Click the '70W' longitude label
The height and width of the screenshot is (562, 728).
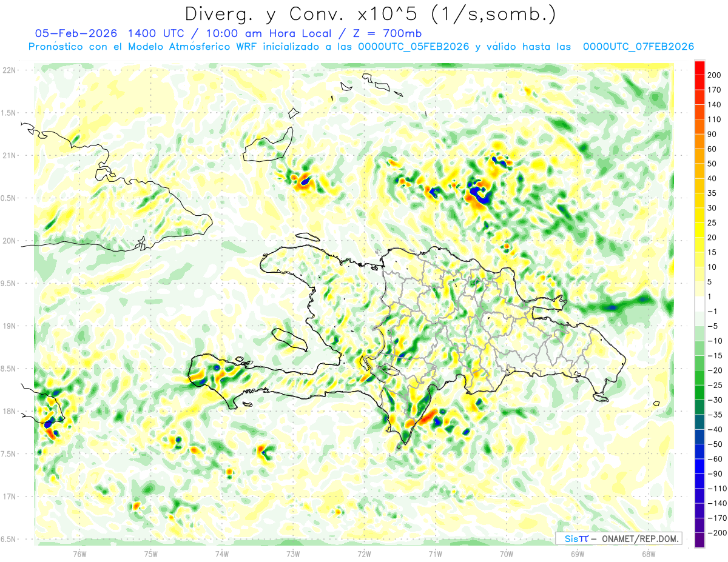(506, 553)
